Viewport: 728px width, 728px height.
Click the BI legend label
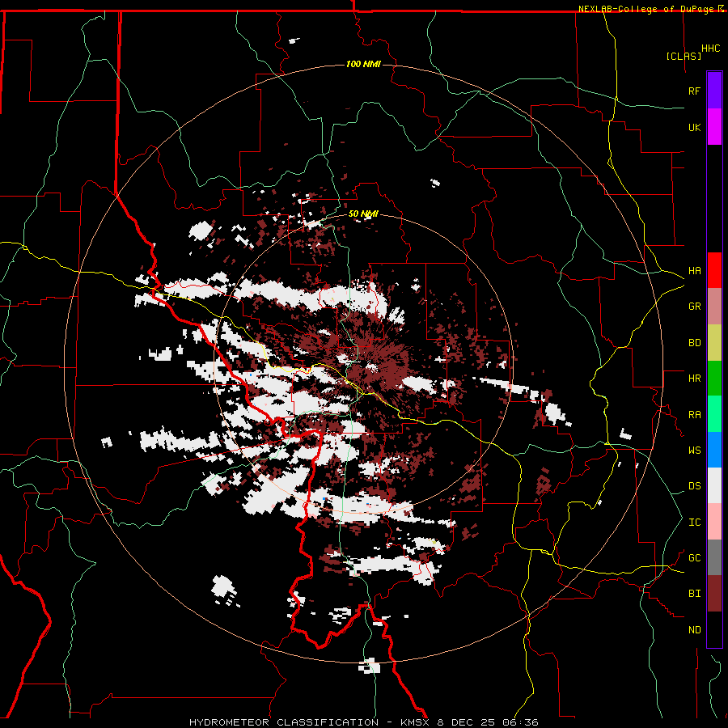point(694,594)
